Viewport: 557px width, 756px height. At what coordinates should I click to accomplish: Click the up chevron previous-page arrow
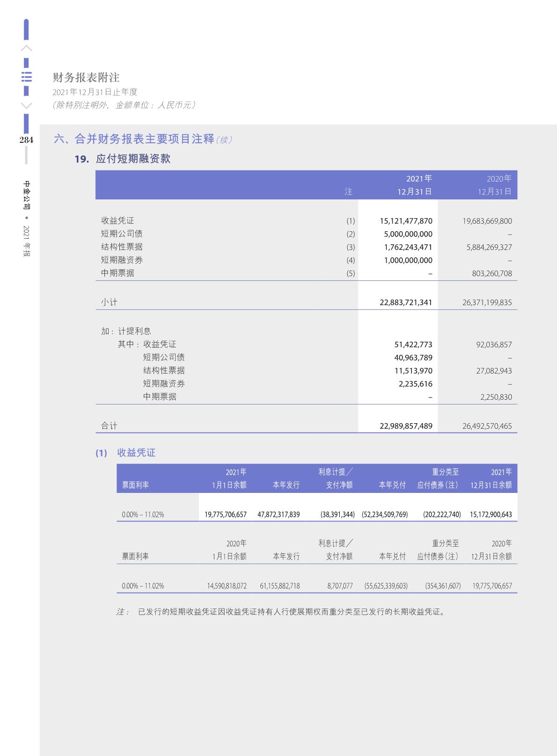tap(27, 48)
